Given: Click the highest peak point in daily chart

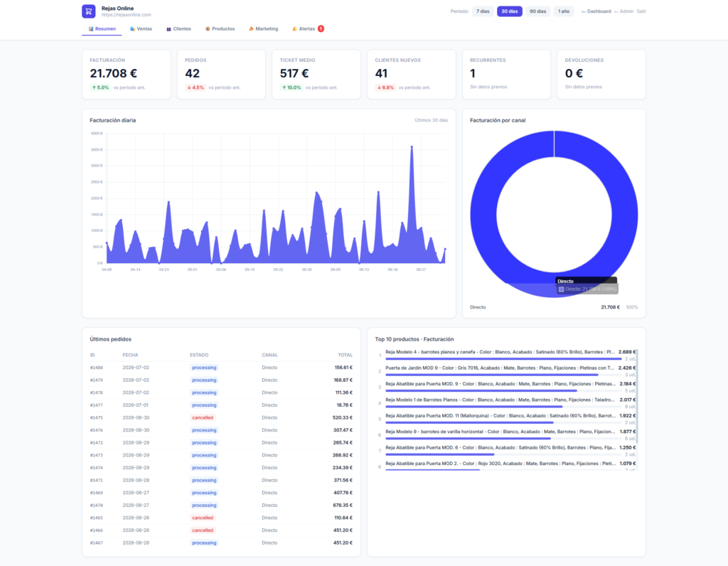Looking at the screenshot, I should [x=412, y=146].
